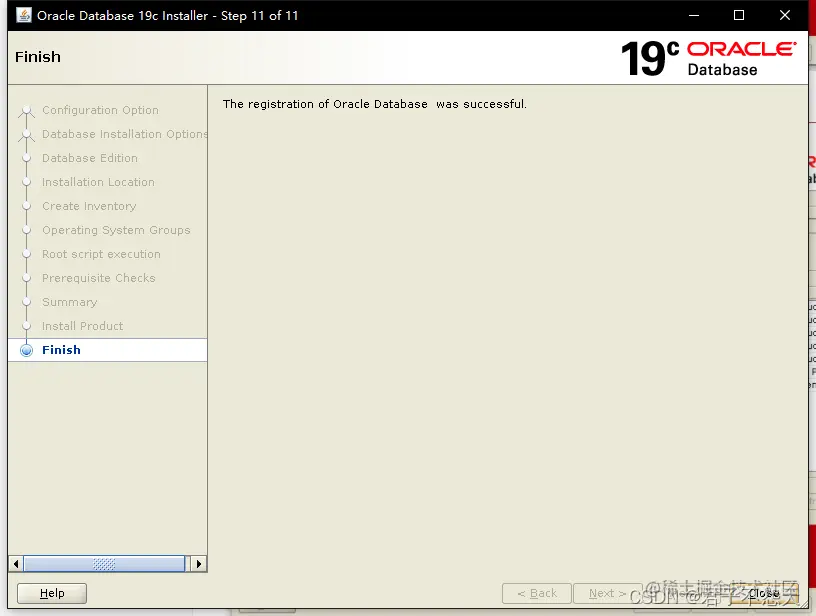Image resolution: width=816 pixels, height=616 pixels.
Task: Close the installer window with X
Action: (785, 15)
